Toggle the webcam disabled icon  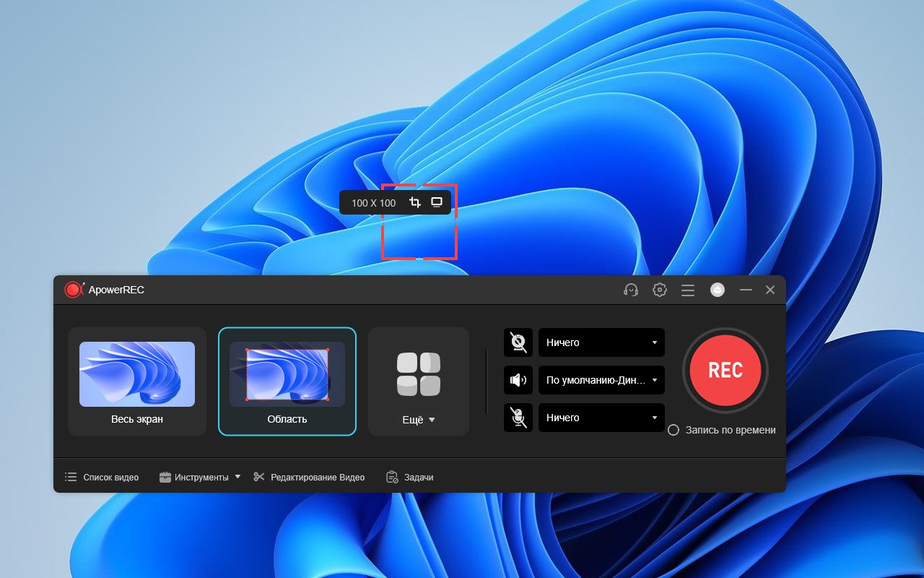[x=518, y=342]
